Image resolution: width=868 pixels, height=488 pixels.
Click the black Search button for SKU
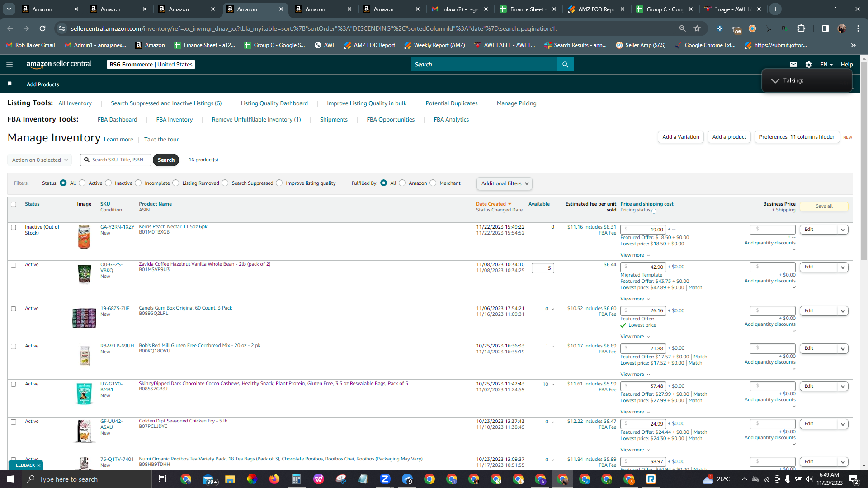(x=166, y=160)
